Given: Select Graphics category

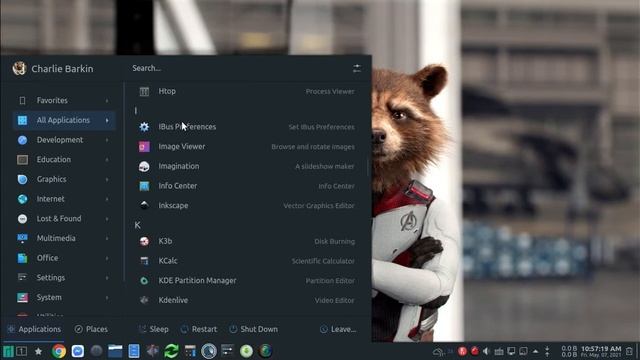Looking at the screenshot, I should click(x=64, y=179).
